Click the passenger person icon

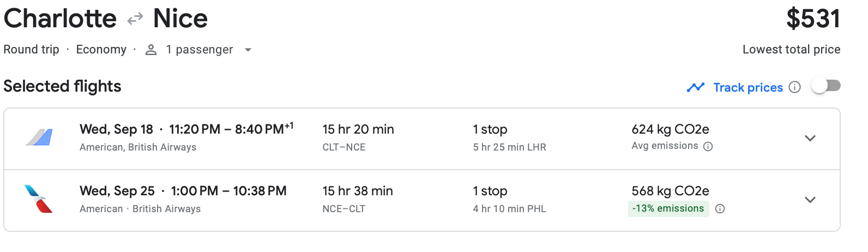[x=151, y=50]
